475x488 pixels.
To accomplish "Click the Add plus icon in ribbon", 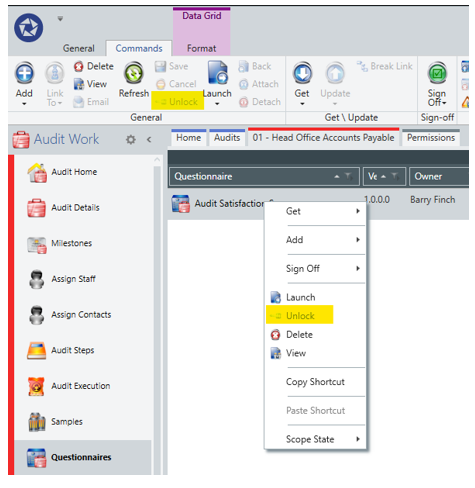I will click(x=24, y=73).
